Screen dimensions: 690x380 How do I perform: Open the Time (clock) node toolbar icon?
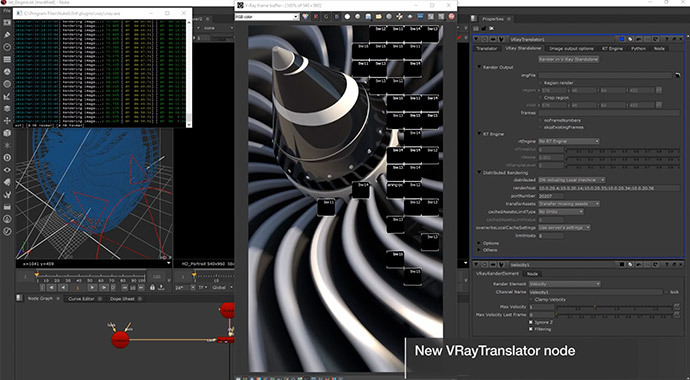click(x=7, y=47)
